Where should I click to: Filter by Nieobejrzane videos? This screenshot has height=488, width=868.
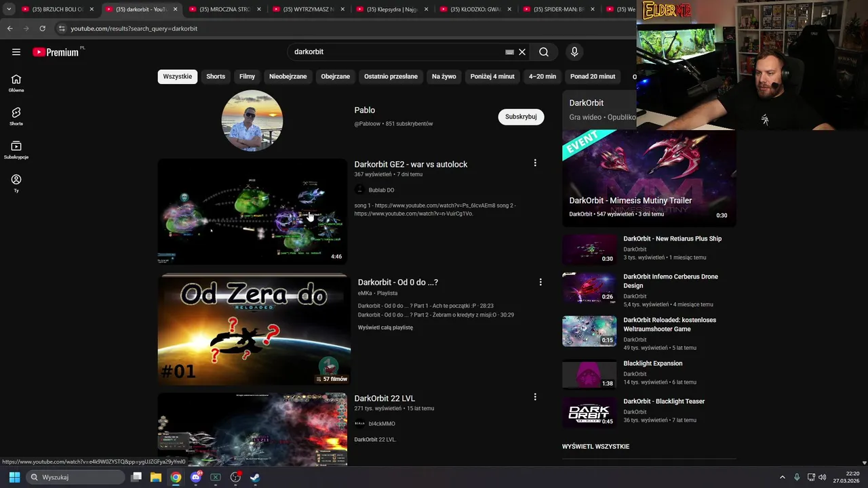tap(288, 77)
